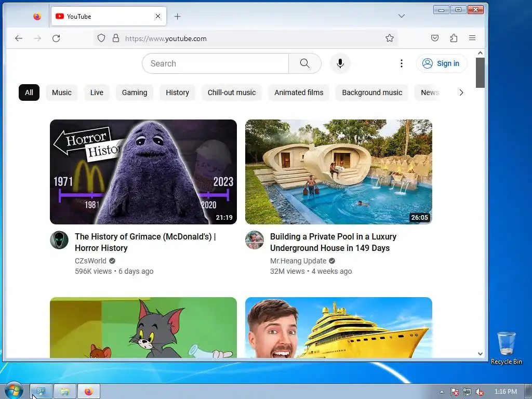Open the Mr.Heang Update channel link

tap(298, 261)
